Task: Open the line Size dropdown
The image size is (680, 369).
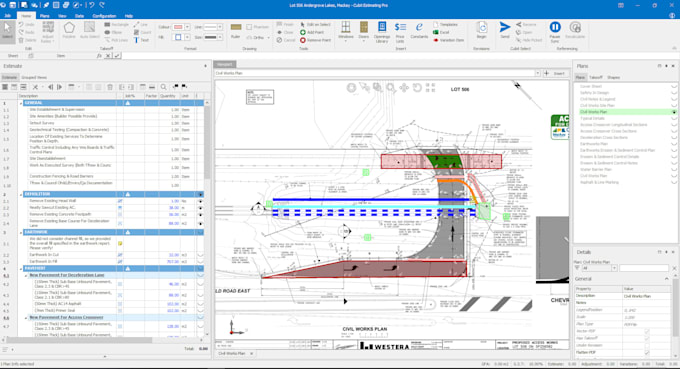Action: (220, 38)
